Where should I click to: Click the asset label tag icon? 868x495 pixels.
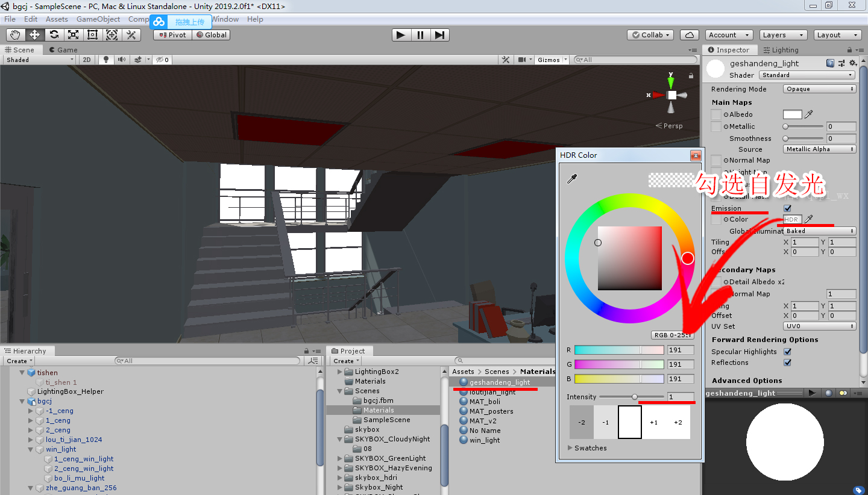pyautogui.click(x=858, y=490)
